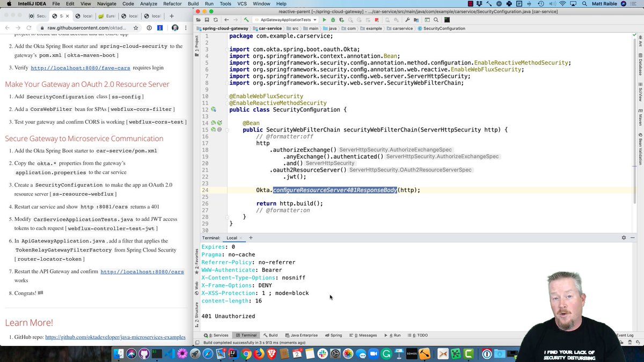Bookmark page with Chrome star icon
The image size is (644, 362).
tap(136, 28)
